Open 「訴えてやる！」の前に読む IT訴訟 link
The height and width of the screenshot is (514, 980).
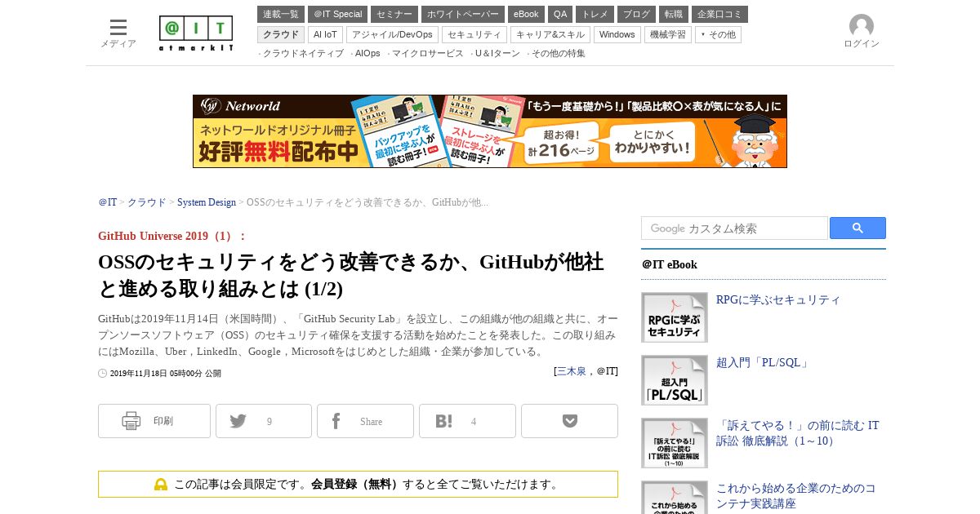[798, 433]
